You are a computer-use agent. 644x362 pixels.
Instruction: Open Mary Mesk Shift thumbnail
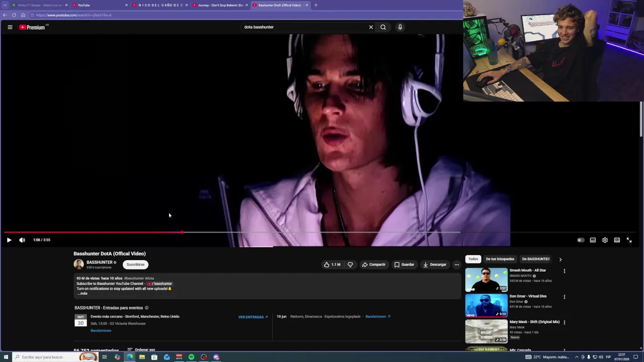pyautogui.click(x=487, y=331)
